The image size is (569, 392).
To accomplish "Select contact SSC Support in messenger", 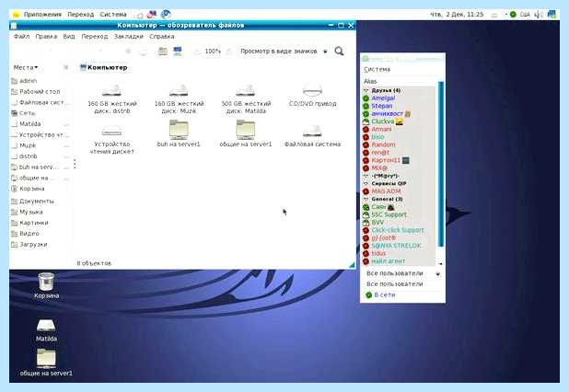I will tap(389, 214).
